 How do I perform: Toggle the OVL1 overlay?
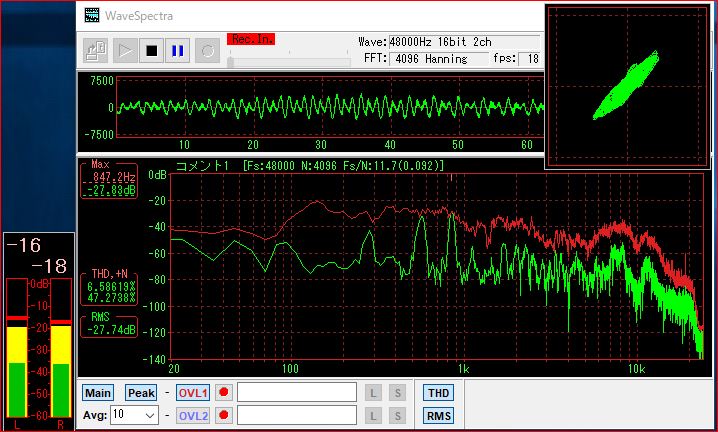click(194, 393)
